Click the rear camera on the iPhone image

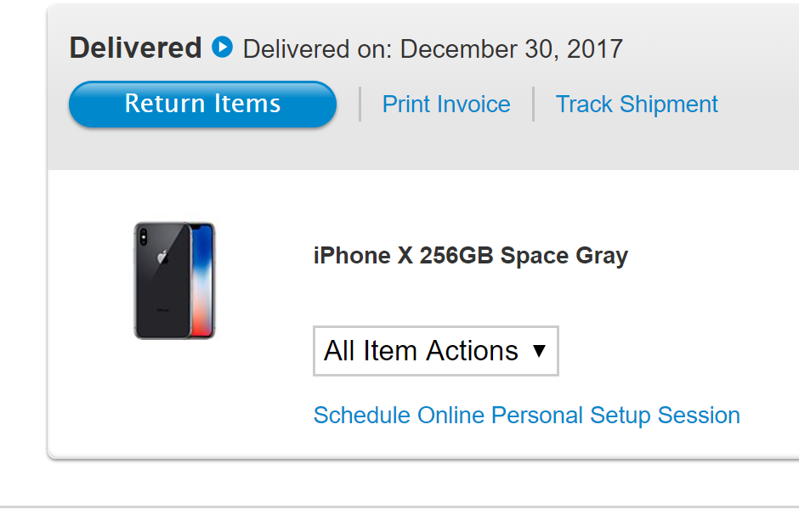pyautogui.click(x=143, y=235)
